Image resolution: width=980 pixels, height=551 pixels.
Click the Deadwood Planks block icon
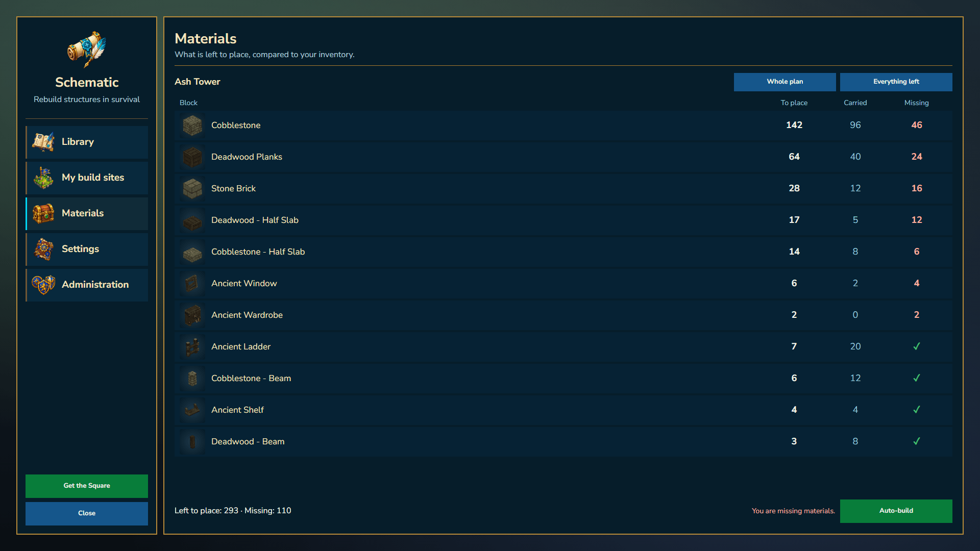(192, 157)
